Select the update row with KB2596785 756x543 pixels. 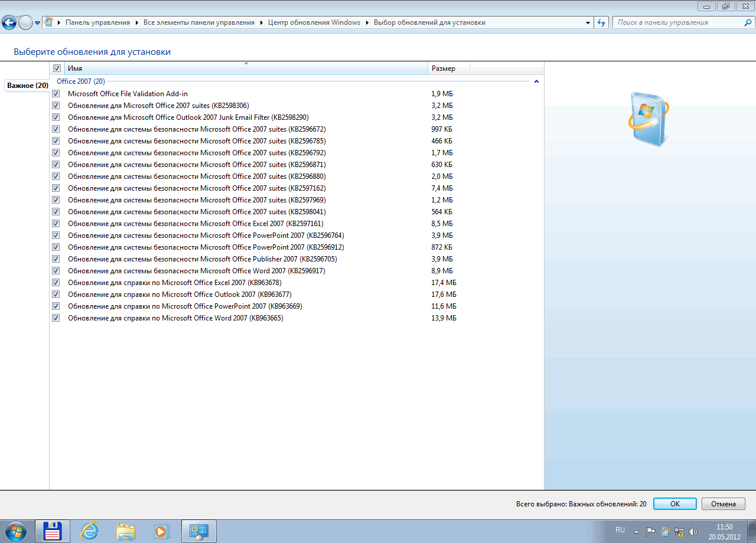pos(296,141)
